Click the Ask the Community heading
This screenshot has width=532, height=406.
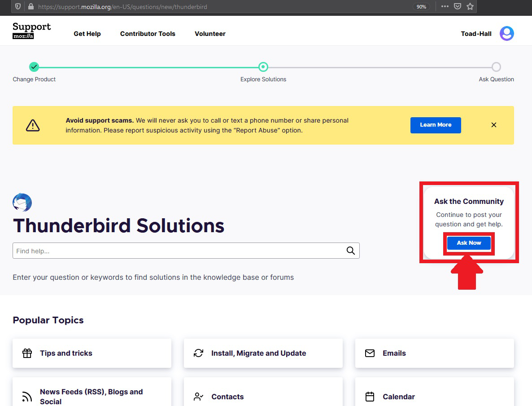click(469, 202)
